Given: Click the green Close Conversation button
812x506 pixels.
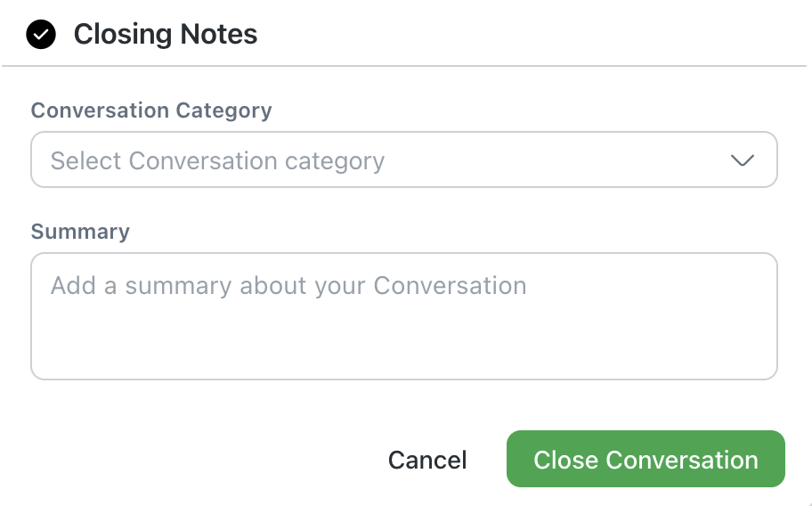Looking at the screenshot, I should [x=646, y=460].
